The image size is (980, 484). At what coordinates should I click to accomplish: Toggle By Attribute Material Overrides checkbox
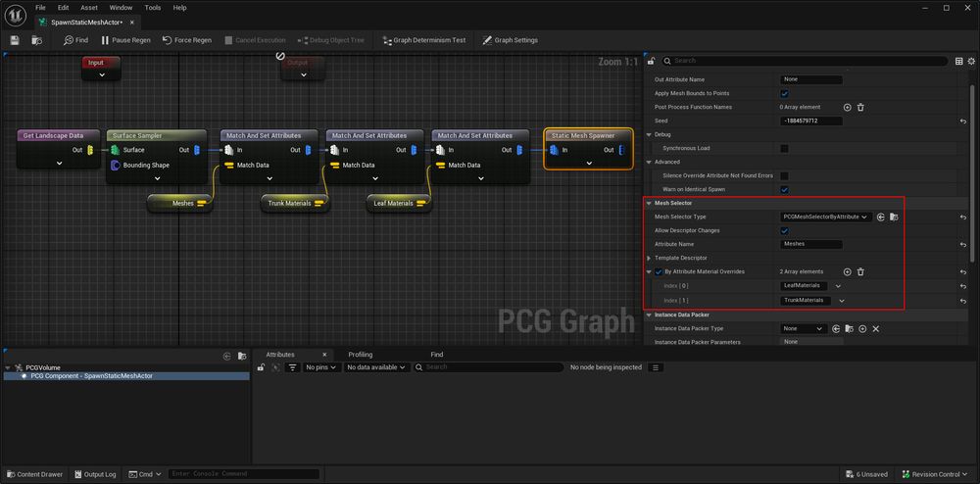click(659, 271)
